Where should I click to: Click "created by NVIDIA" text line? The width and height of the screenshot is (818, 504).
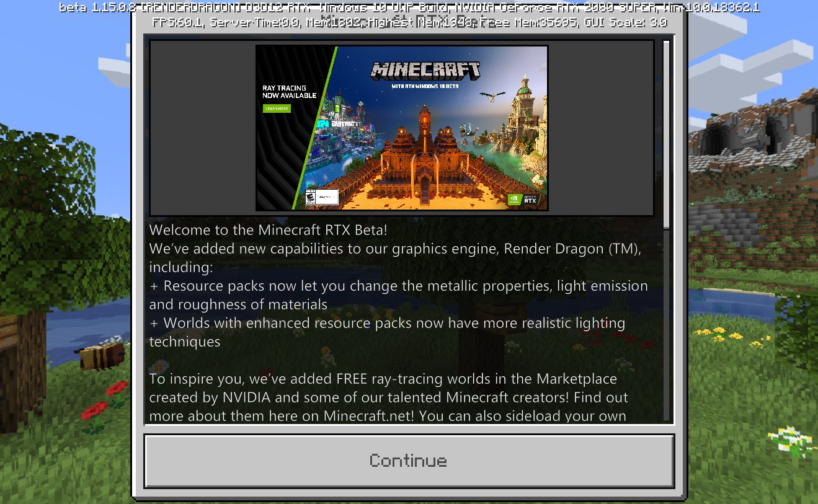pos(388,397)
